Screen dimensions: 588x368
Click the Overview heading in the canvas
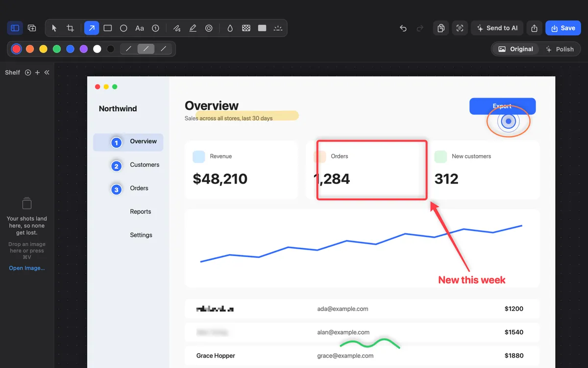212,105
